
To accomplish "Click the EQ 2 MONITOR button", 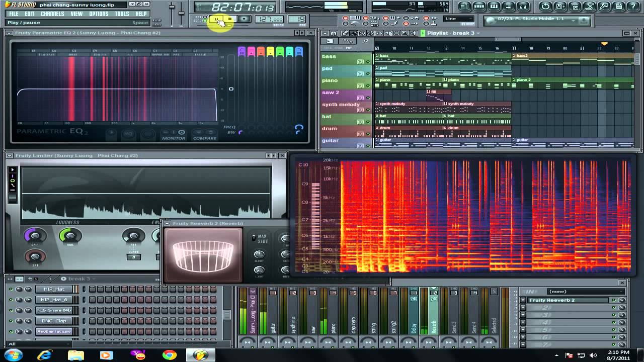I will click(173, 135).
